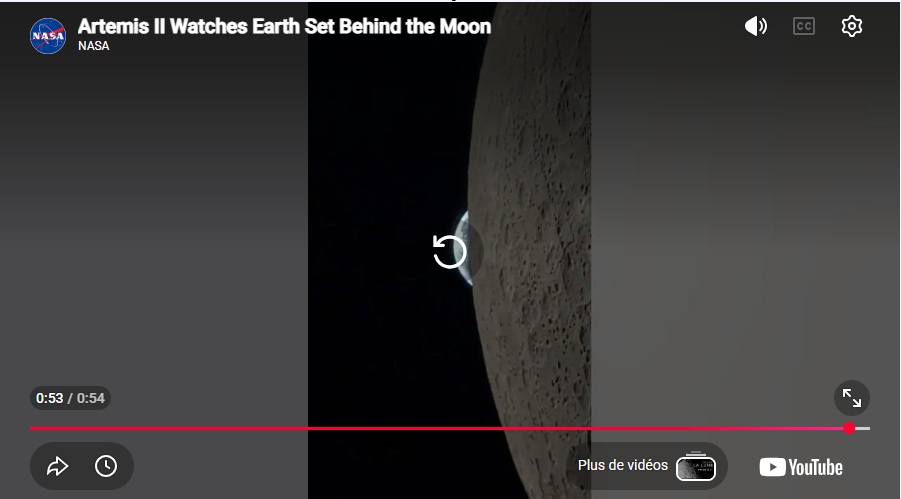Image resolution: width=901 pixels, height=499 pixels.
Task: Mute the video with the speaker icon
Action: 756,26
